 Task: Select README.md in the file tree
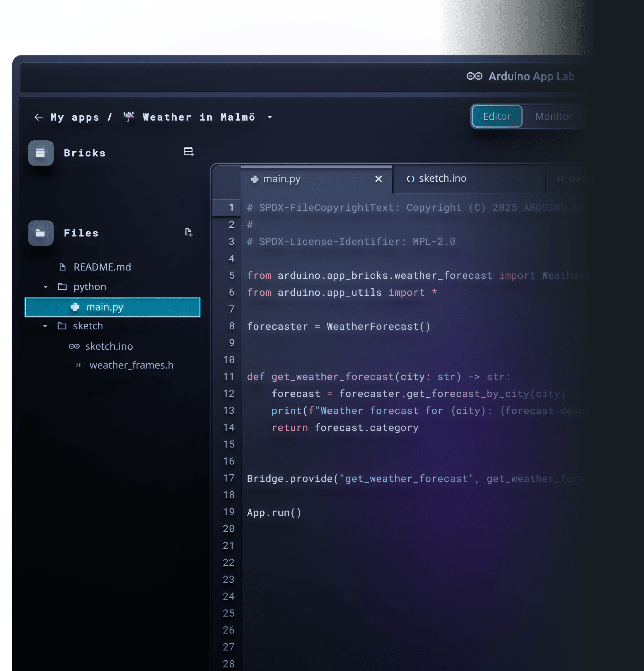pyautogui.click(x=102, y=267)
